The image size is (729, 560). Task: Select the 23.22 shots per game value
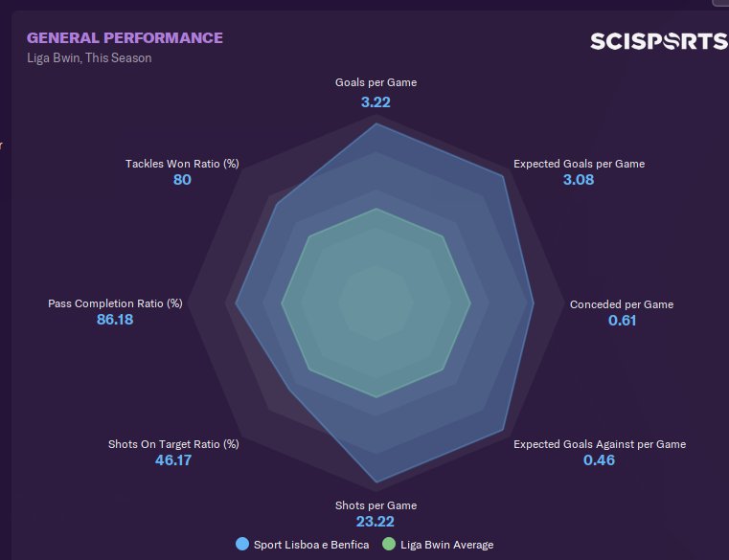[376, 522]
